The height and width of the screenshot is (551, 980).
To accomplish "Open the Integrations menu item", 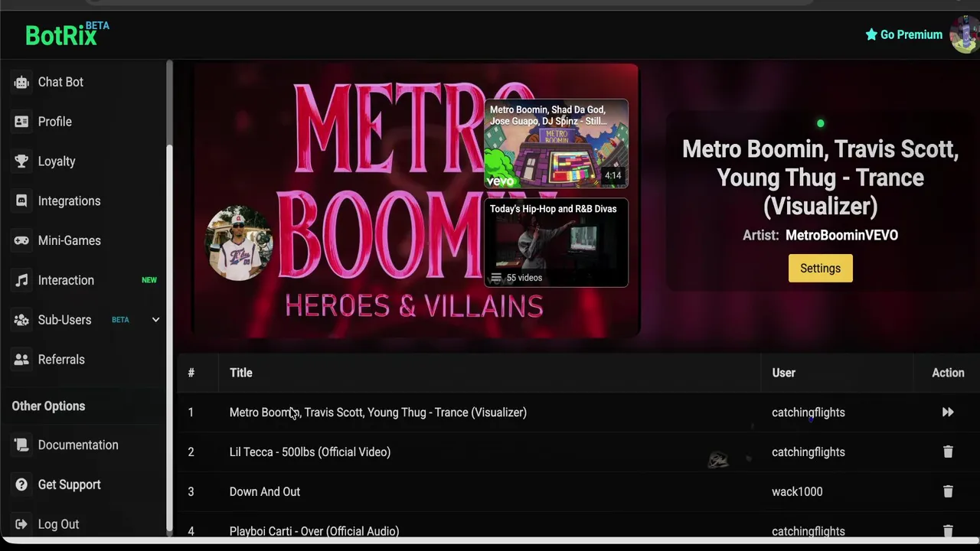I will [69, 201].
